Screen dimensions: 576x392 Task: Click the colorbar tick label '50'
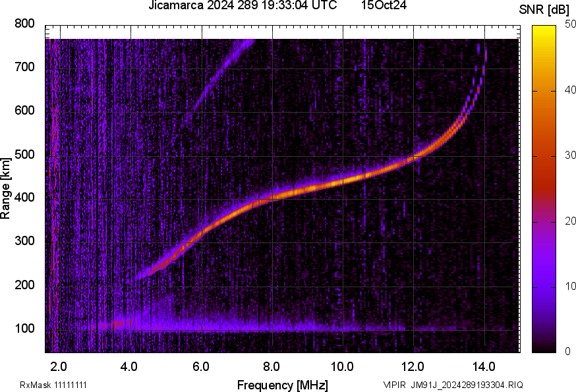[x=570, y=24]
